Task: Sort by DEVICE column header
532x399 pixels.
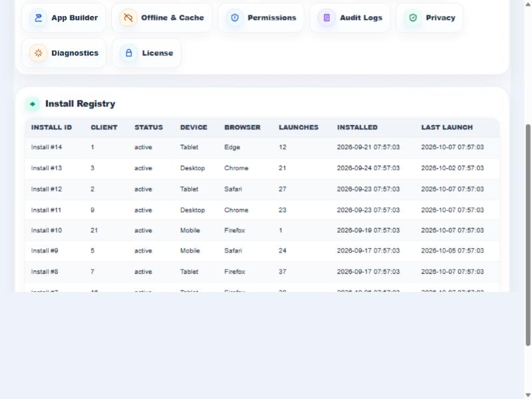Action: click(x=194, y=127)
